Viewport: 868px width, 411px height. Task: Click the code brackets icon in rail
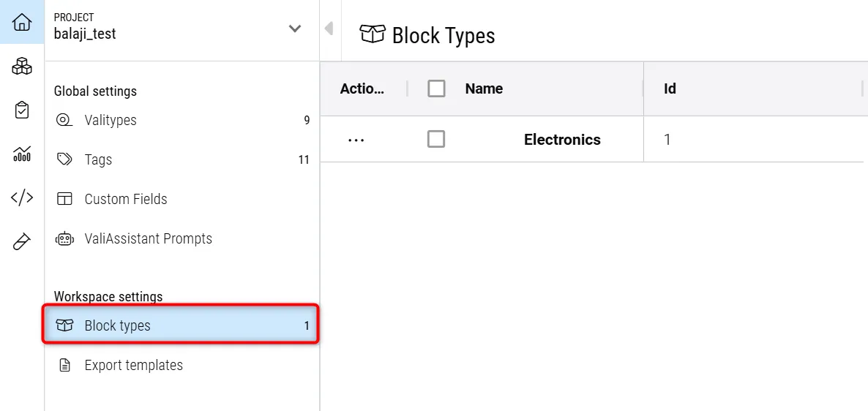22,197
